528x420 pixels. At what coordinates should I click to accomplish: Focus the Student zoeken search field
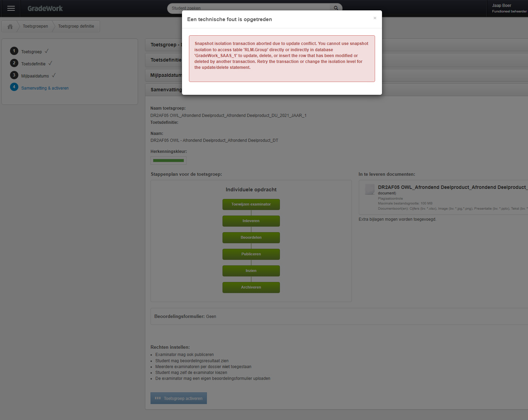249,8
